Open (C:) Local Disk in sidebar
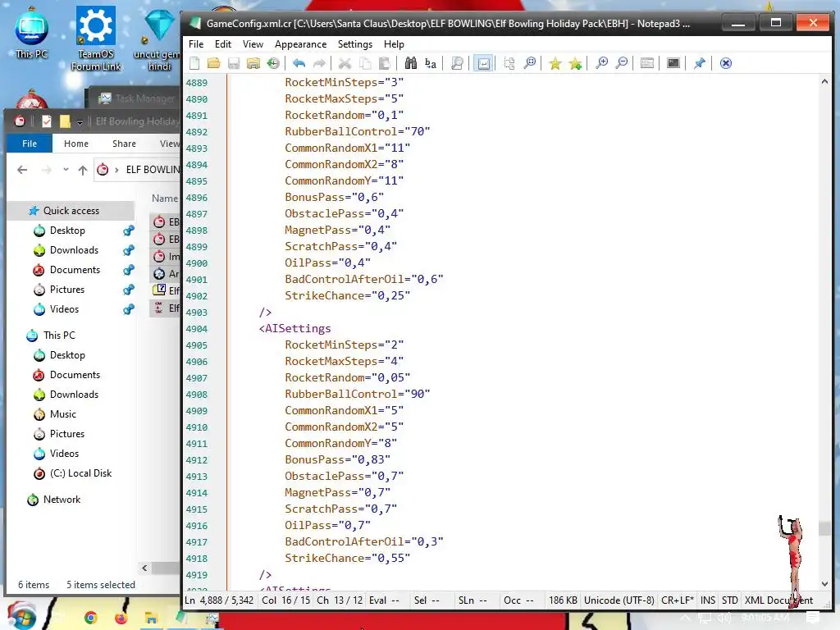This screenshot has width=840, height=630. [80, 473]
